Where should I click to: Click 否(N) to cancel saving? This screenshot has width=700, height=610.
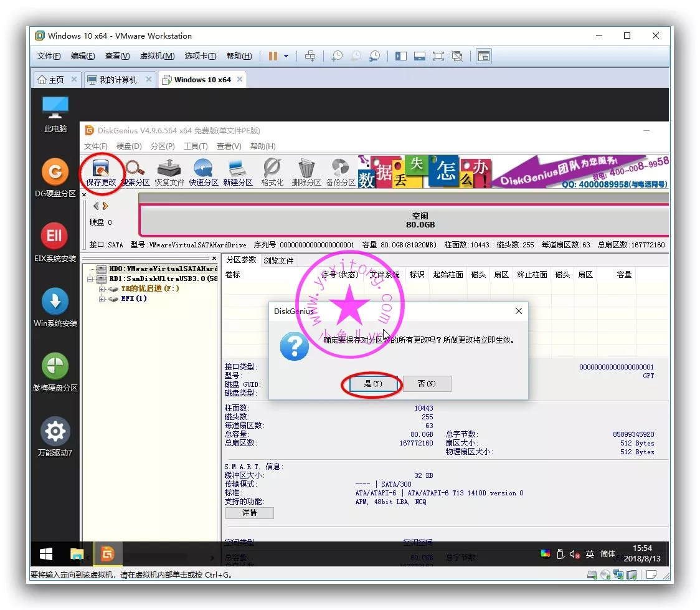427,384
